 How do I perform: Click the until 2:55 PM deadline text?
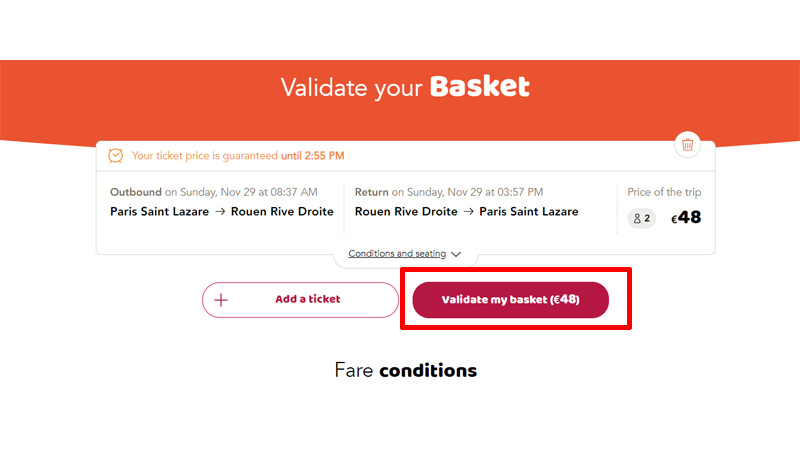click(x=313, y=156)
